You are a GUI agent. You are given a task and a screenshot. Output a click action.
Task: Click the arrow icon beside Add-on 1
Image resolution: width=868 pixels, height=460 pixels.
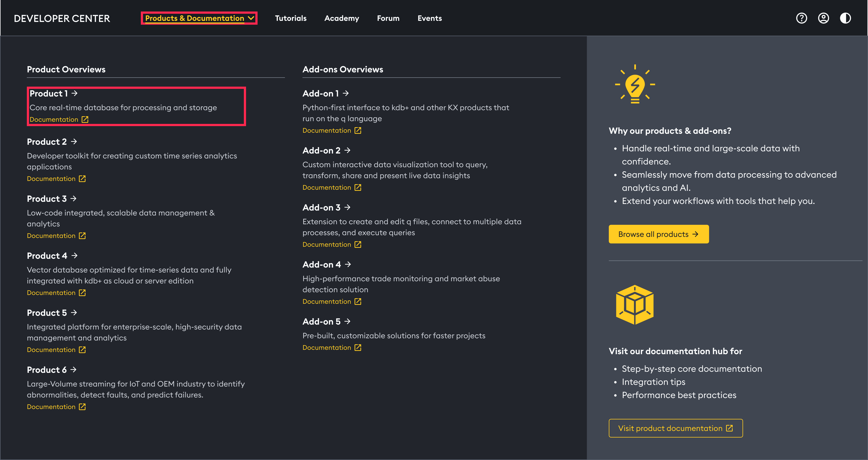pyautogui.click(x=346, y=93)
